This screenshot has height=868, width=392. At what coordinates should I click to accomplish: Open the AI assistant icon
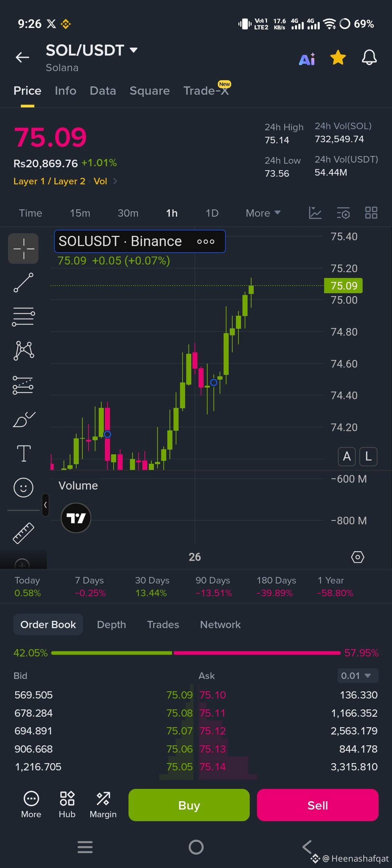coord(307,58)
